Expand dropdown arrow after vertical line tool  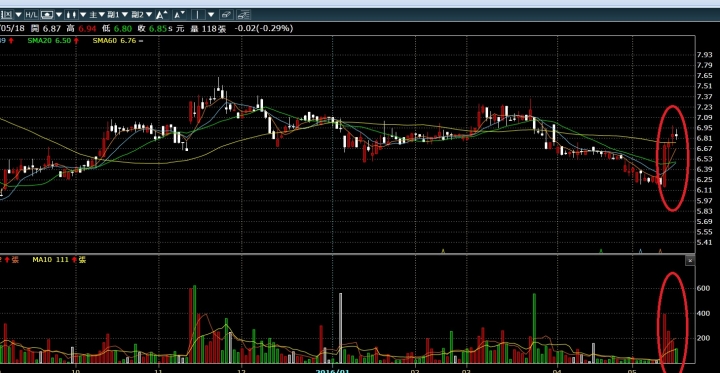point(211,15)
